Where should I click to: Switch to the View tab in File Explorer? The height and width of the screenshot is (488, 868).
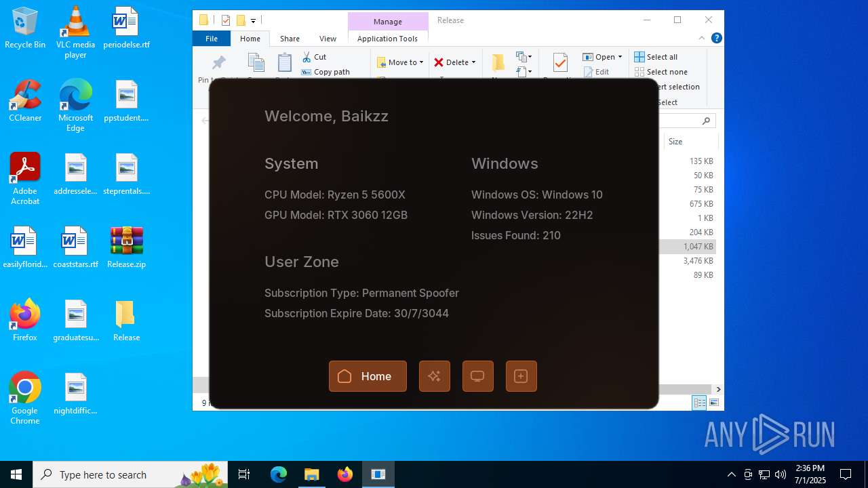tap(328, 39)
